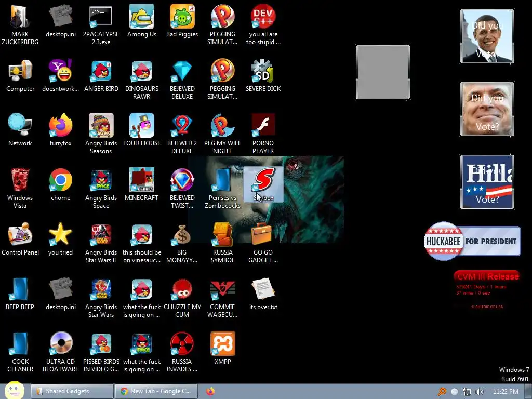532x399 pixels.
Task: Open the Firefox taskbar icon
Action: point(210,391)
